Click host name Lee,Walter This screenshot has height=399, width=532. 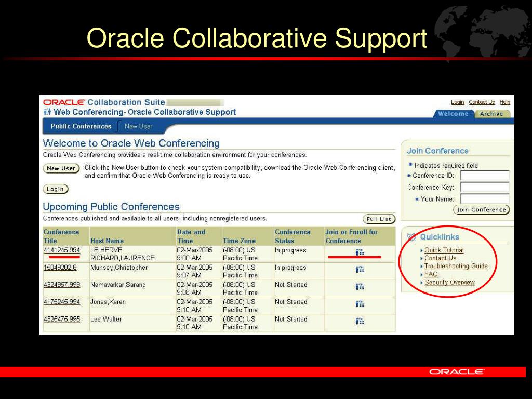coord(106,320)
